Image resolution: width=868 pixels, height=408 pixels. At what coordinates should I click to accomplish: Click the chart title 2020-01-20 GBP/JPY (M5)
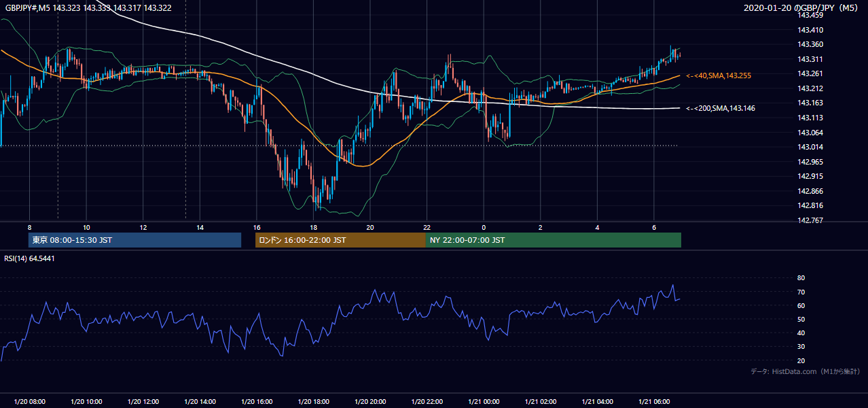coord(801,8)
